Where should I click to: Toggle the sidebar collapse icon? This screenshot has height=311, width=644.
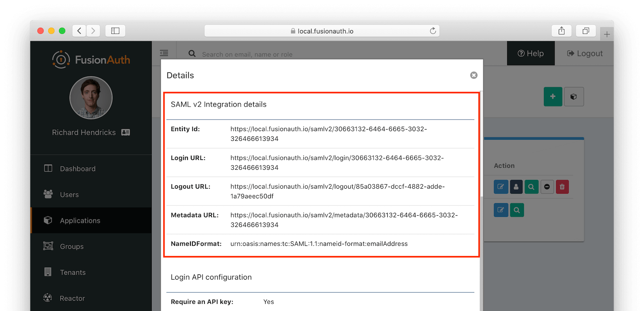(164, 53)
